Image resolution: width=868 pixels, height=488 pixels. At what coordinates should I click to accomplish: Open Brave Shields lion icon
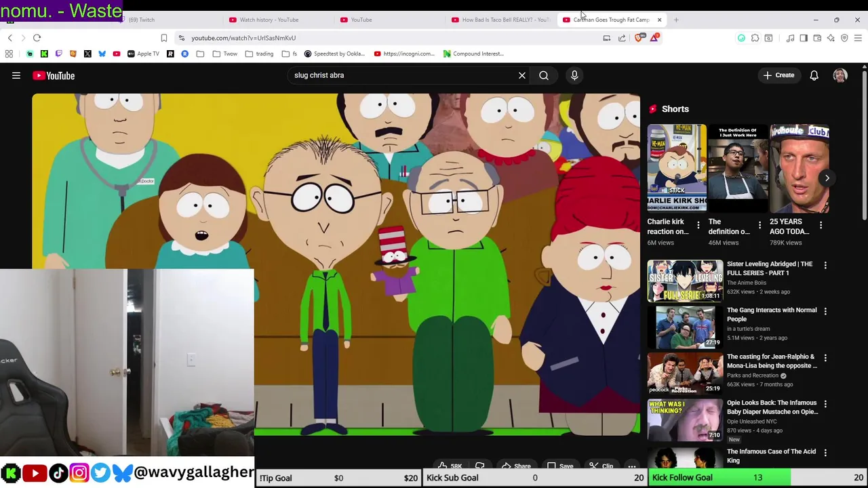pos(639,38)
